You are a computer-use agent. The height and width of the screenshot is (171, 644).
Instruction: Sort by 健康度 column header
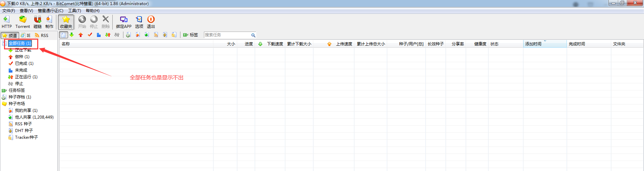pyautogui.click(x=477, y=44)
